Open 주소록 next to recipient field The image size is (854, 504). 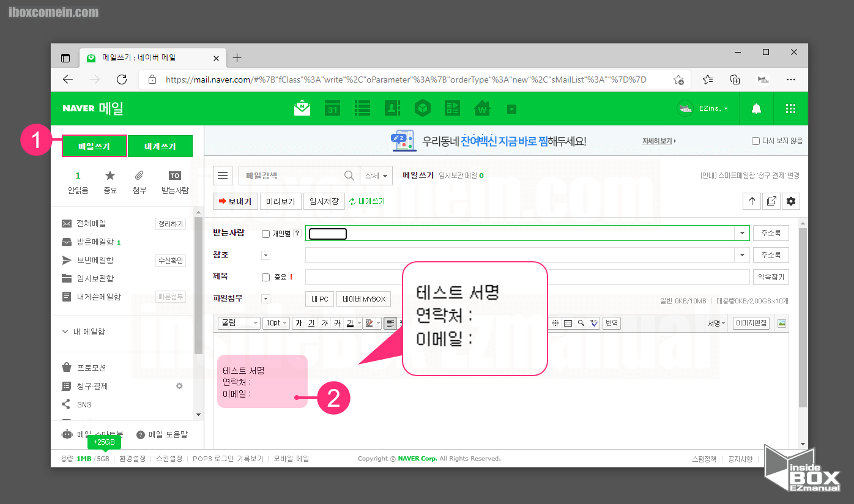(771, 233)
